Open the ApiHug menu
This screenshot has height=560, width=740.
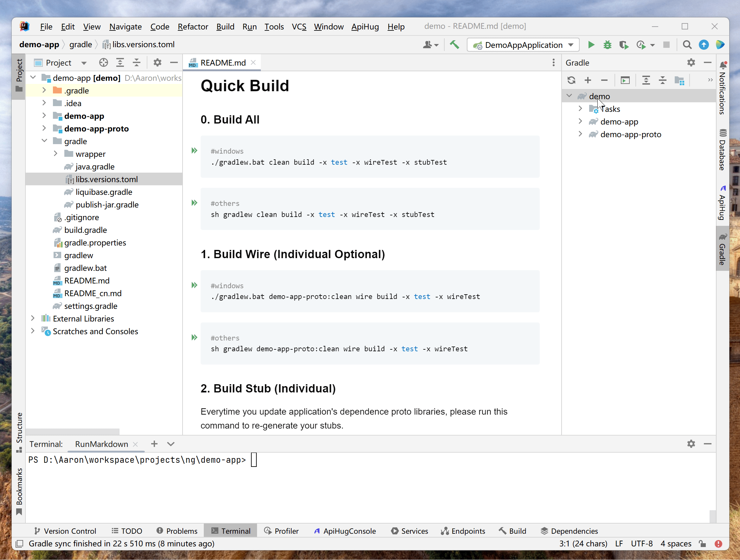pyautogui.click(x=365, y=26)
